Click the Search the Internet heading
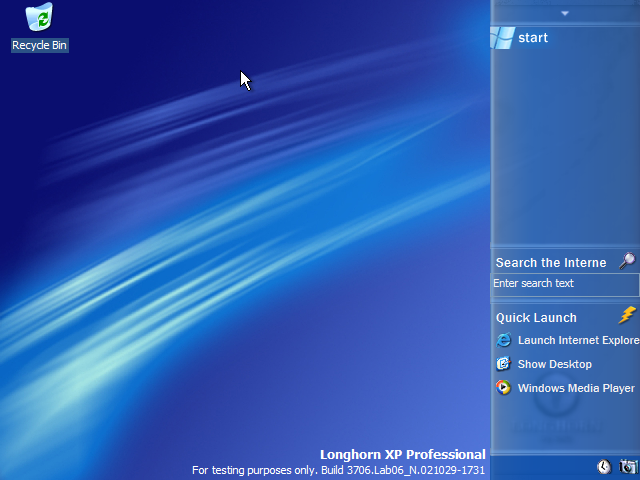Viewport: 640px width, 480px height. click(551, 263)
